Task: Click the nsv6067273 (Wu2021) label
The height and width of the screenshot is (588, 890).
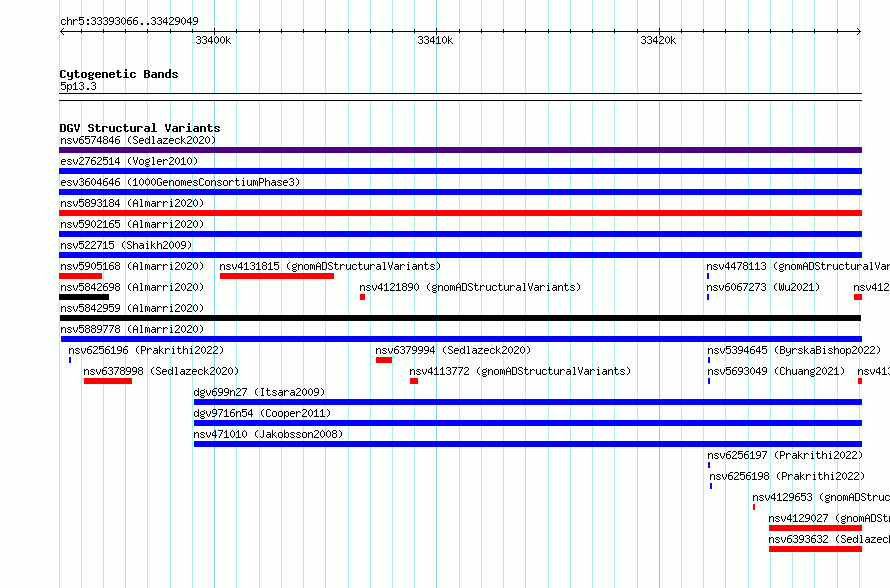Action: 763,287
